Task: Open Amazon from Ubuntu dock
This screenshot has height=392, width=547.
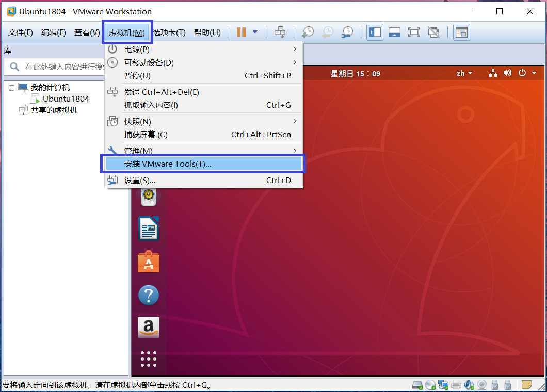Action: (149, 328)
